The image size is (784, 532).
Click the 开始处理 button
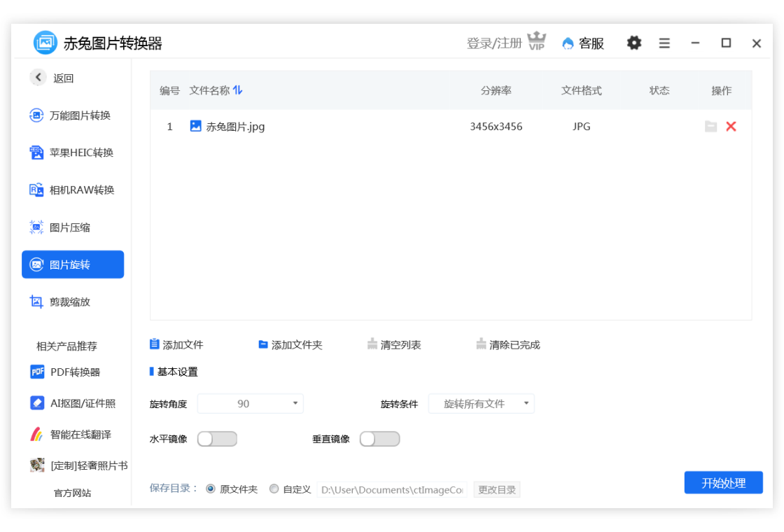click(724, 482)
